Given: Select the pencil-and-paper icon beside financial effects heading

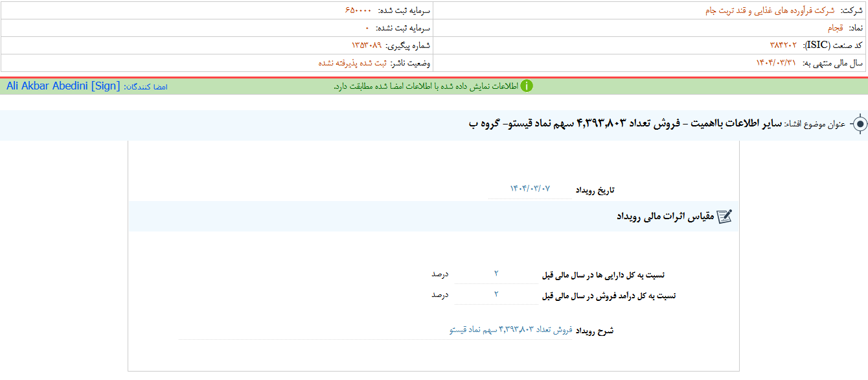Looking at the screenshot, I should coord(724,216).
